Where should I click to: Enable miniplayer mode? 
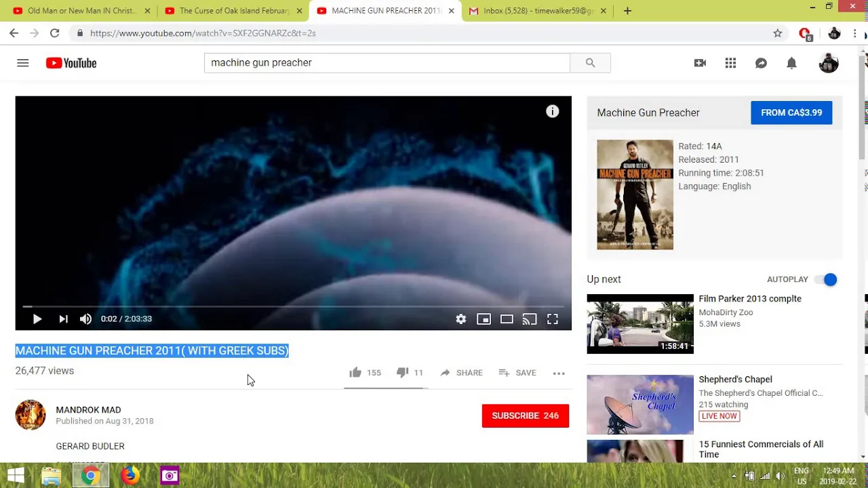(484, 319)
